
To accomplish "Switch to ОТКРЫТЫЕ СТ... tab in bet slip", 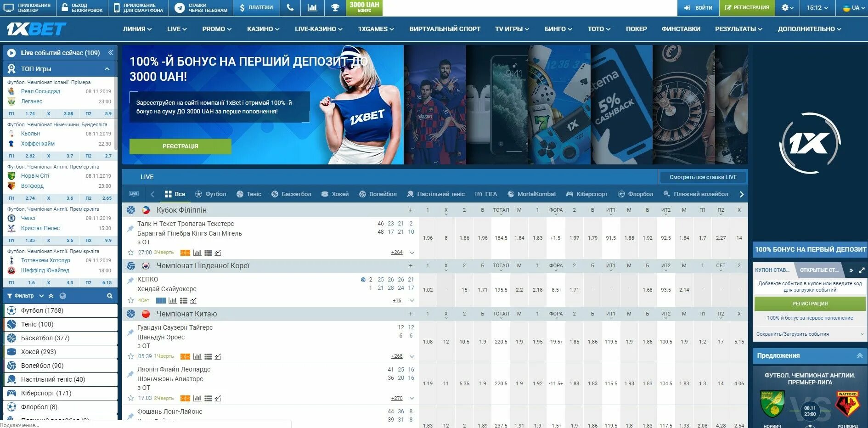I will pos(819,270).
